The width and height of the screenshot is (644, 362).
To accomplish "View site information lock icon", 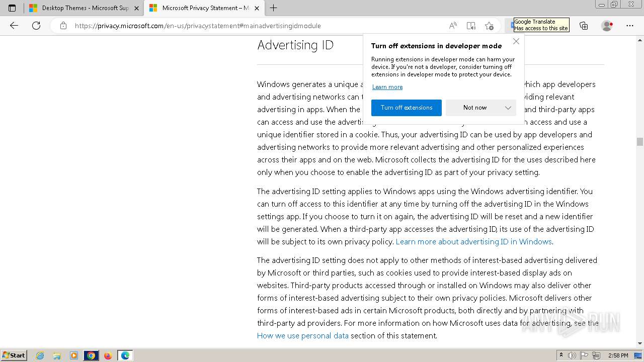I will click(x=63, y=26).
